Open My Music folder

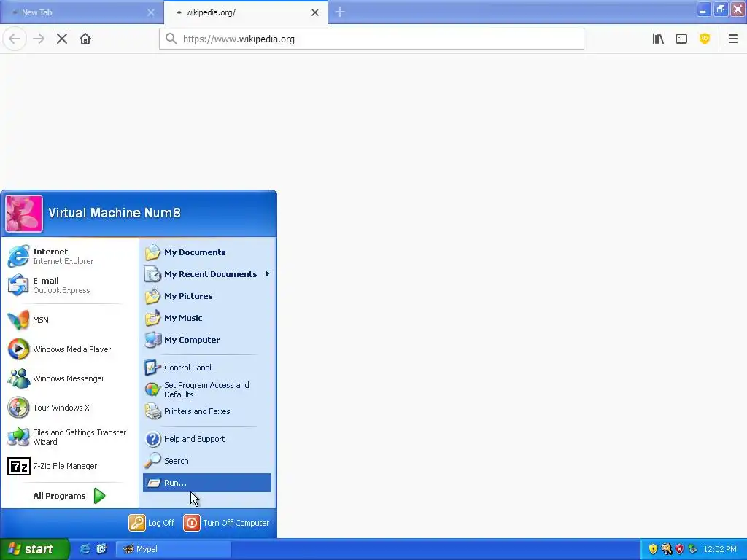click(206, 318)
